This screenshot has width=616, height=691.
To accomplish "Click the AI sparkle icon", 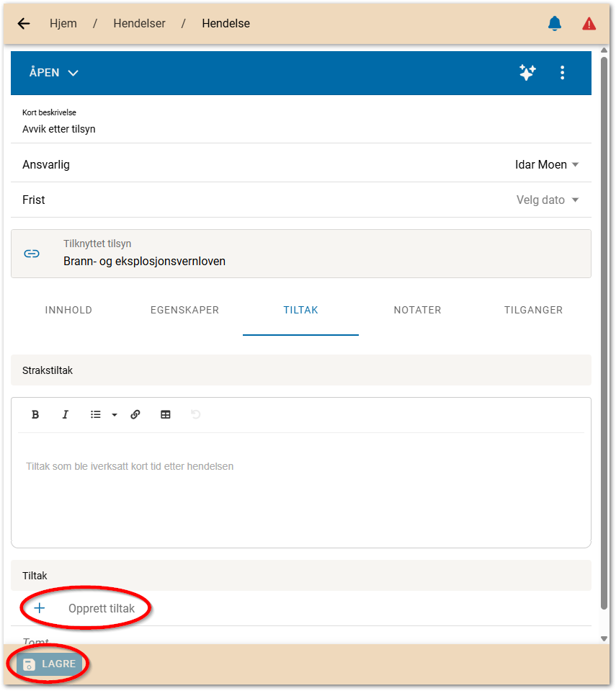I will point(527,73).
